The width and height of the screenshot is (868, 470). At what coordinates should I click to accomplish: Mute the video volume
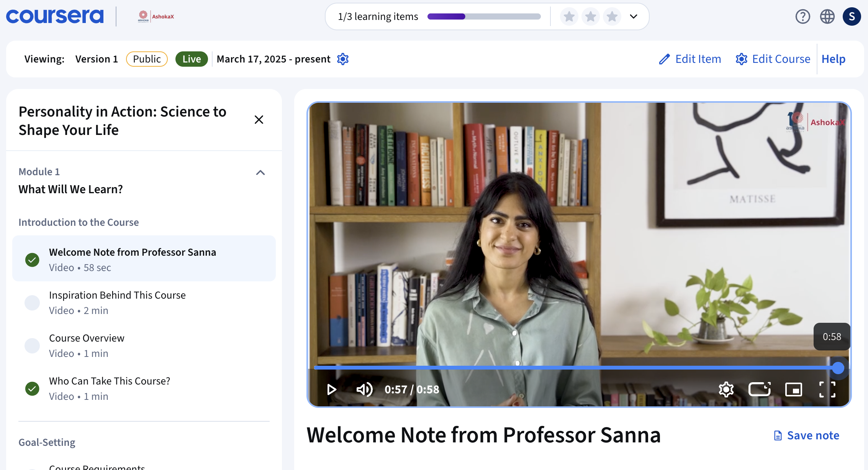(364, 389)
